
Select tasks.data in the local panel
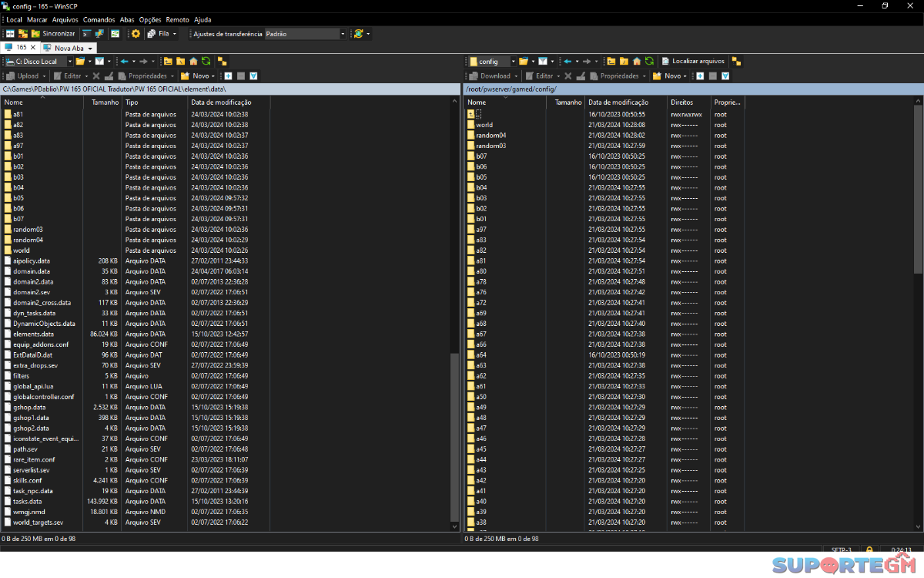pos(28,502)
